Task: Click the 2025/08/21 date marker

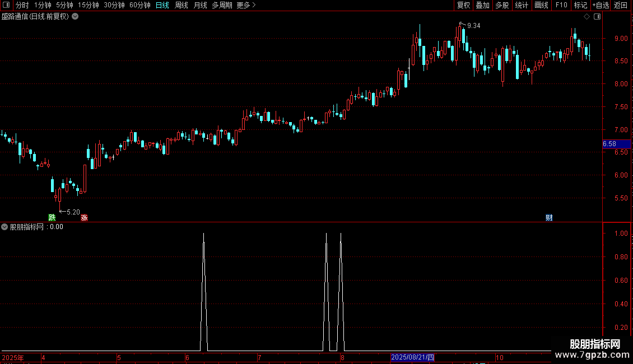Action: coord(412,357)
